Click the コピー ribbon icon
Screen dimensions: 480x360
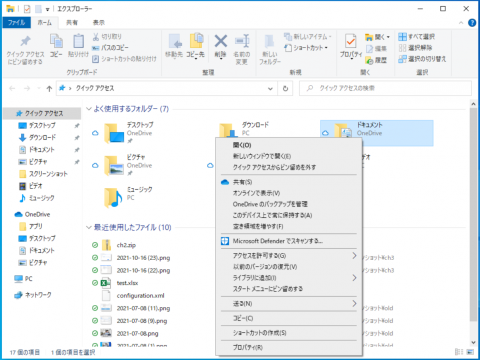[56, 41]
